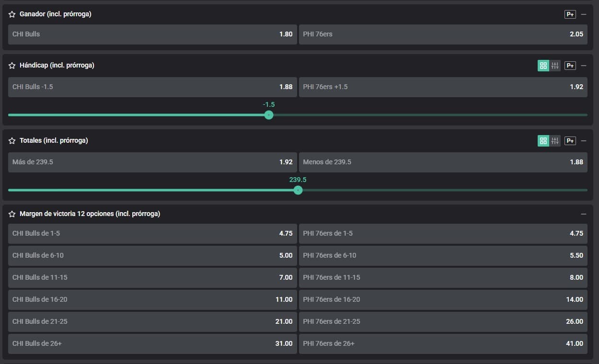The image size is (599, 364).
Task: Select Totales grid view icon
Action: 543,141
